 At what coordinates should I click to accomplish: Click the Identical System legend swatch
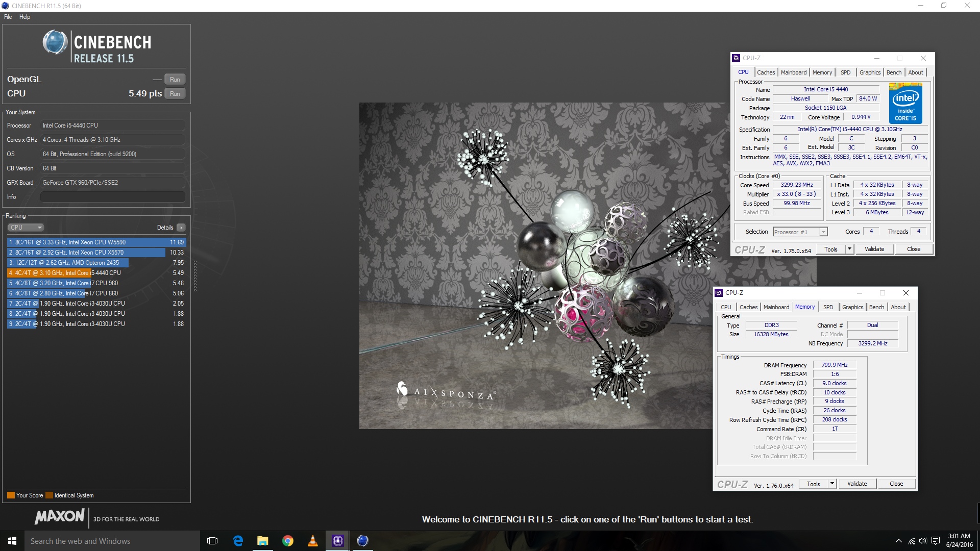pyautogui.click(x=49, y=495)
